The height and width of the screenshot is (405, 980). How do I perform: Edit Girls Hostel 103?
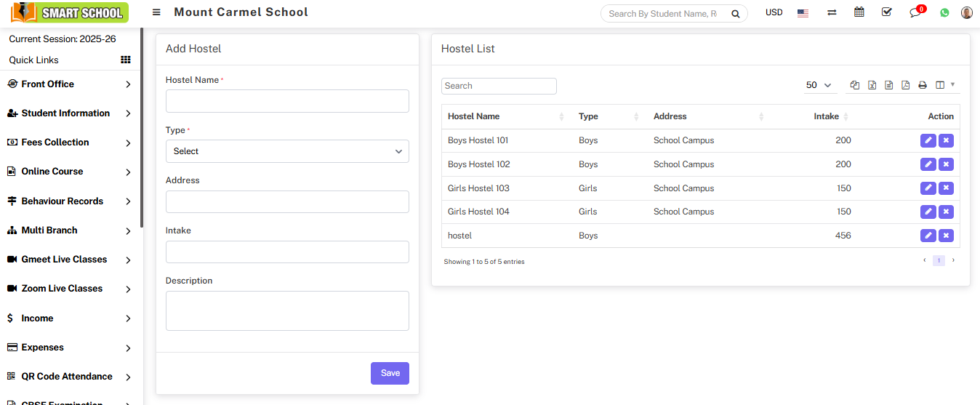(x=928, y=188)
